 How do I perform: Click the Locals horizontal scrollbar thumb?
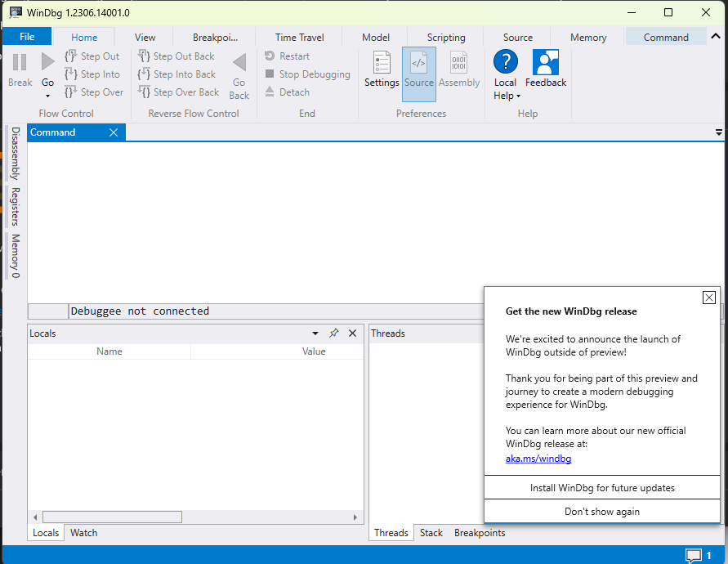pyautogui.click(x=113, y=517)
